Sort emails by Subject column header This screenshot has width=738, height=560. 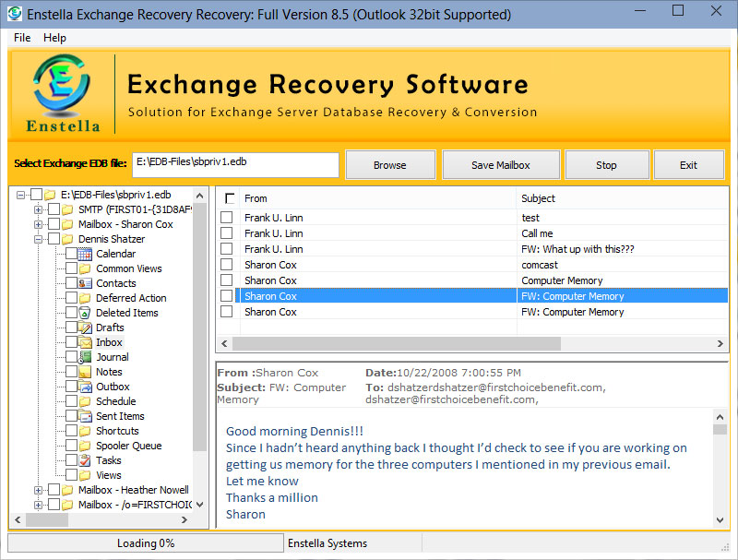coord(622,198)
